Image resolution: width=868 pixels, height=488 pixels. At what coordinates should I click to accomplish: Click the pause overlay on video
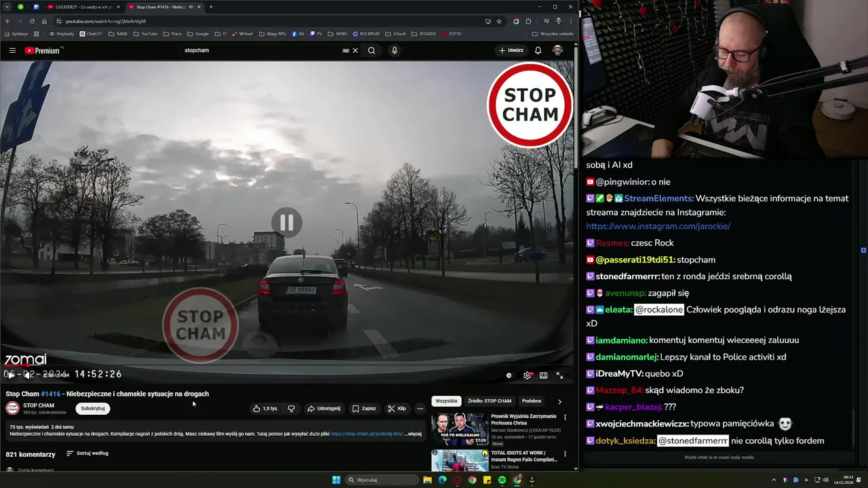point(287,222)
